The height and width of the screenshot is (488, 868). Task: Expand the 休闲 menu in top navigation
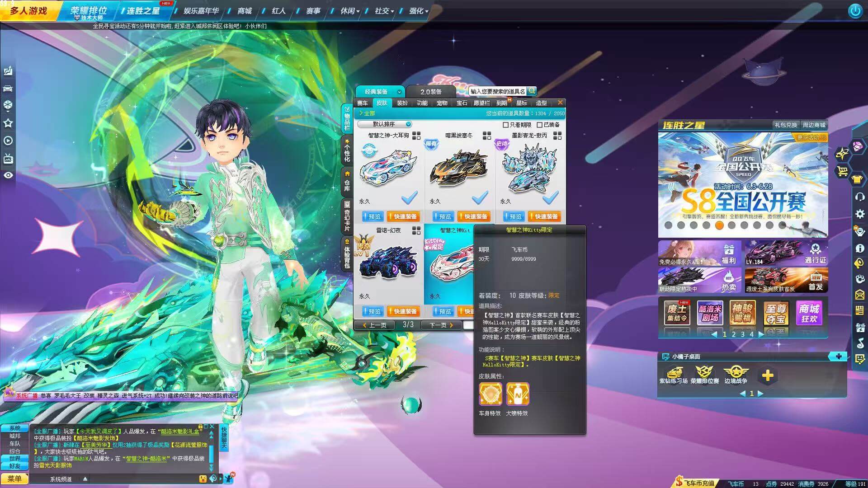point(350,11)
